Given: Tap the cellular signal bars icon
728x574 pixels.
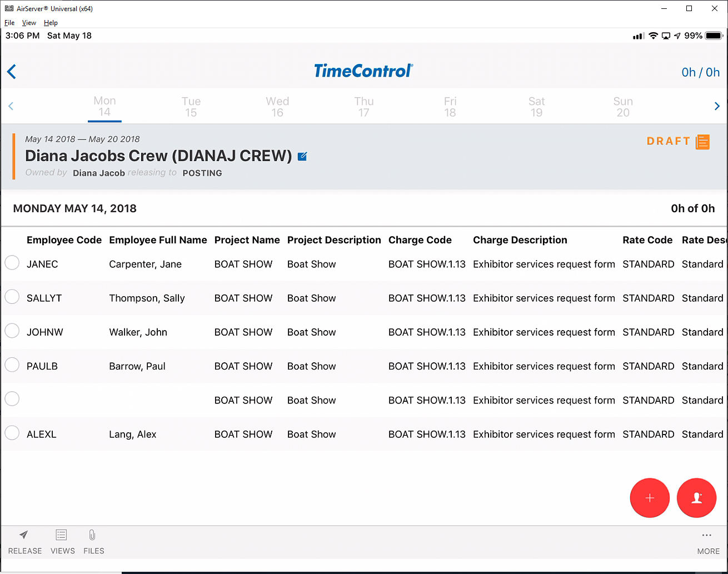Looking at the screenshot, I should [639, 36].
